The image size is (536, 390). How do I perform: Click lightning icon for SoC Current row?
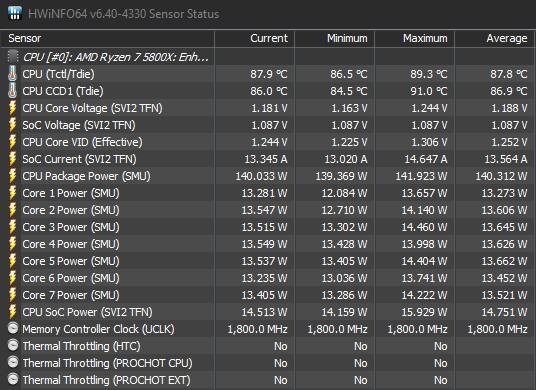13,159
